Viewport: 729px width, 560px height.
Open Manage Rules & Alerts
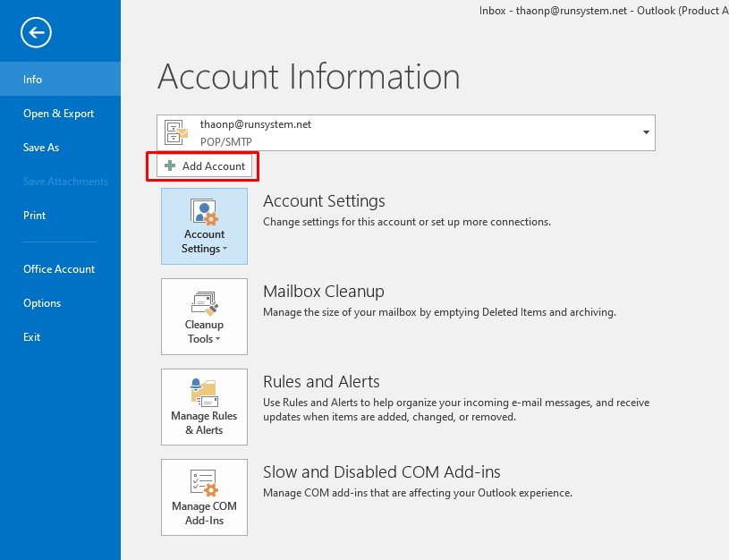tap(204, 407)
